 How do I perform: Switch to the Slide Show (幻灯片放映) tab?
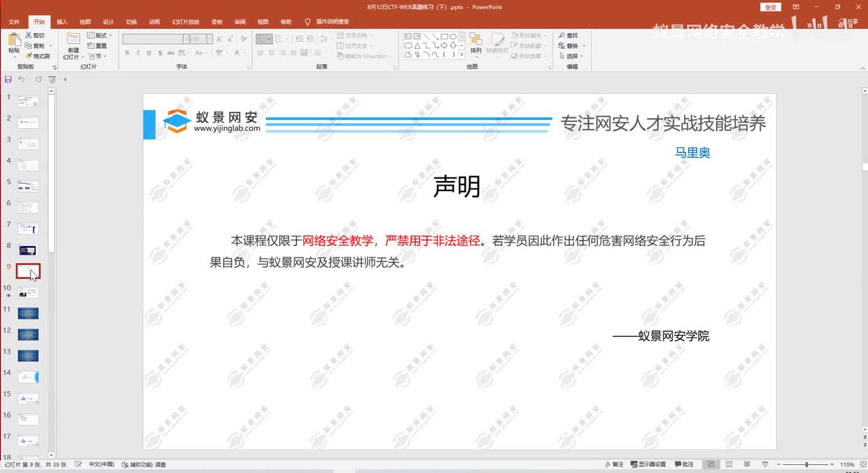(x=185, y=22)
